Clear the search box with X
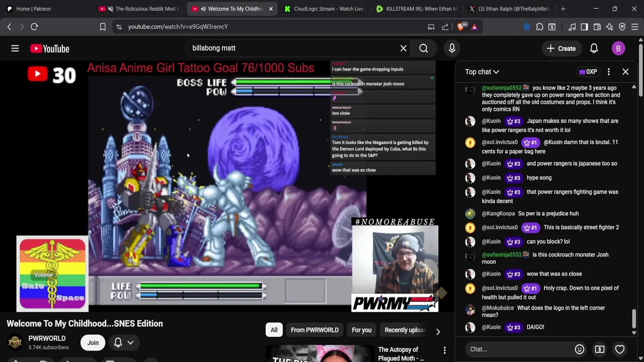This screenshot has height=362, width=644. coord(404,48)
